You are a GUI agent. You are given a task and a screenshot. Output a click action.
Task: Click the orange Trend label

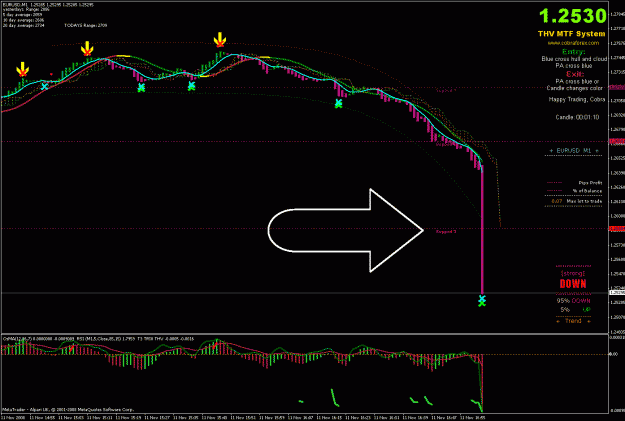coord(573,321)
